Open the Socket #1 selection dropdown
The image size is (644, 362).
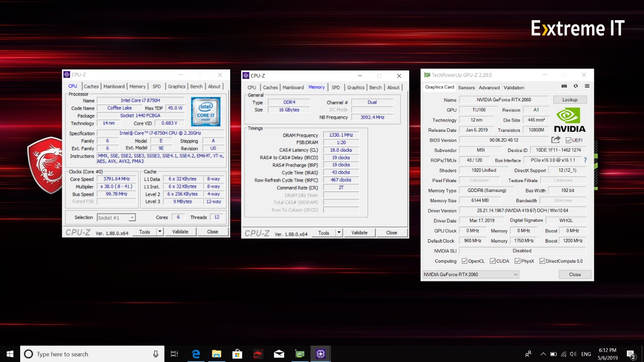tap(116, 218)
